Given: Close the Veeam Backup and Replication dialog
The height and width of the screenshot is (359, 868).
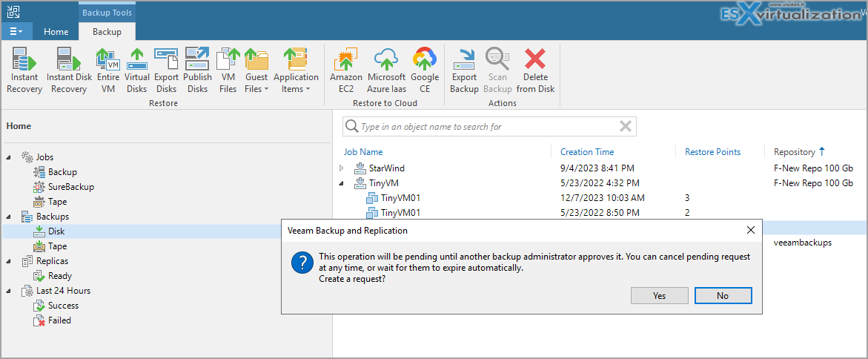Looking at the screenshot, I should pyautogui.click(x=751, y=230).
